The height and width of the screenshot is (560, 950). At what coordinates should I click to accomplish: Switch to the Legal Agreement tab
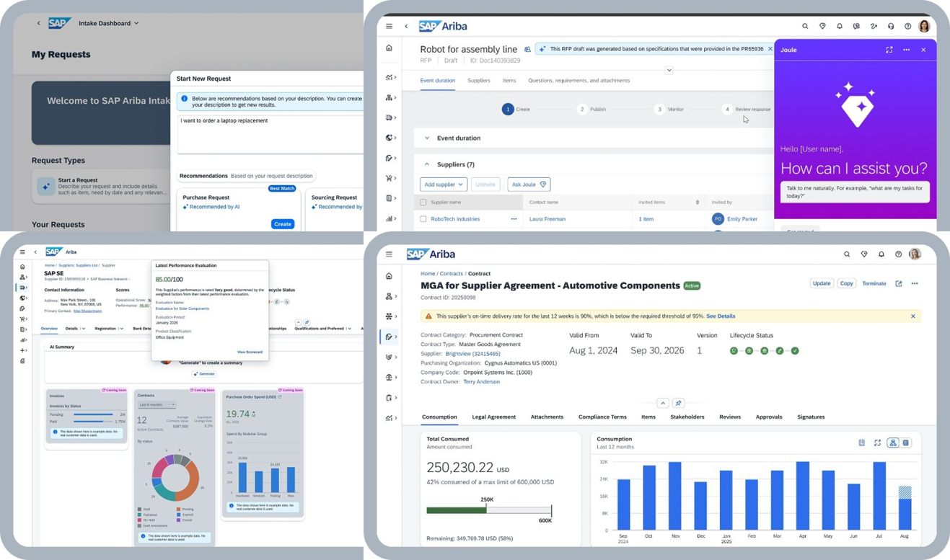click(493, 417)
